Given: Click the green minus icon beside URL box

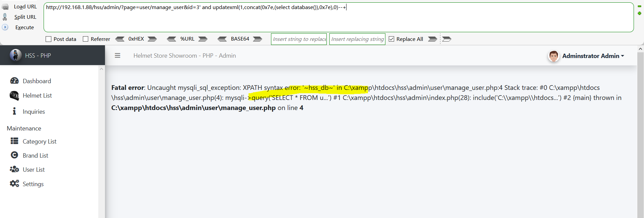Looking at the screenshot, I should [x=639, y=6].
